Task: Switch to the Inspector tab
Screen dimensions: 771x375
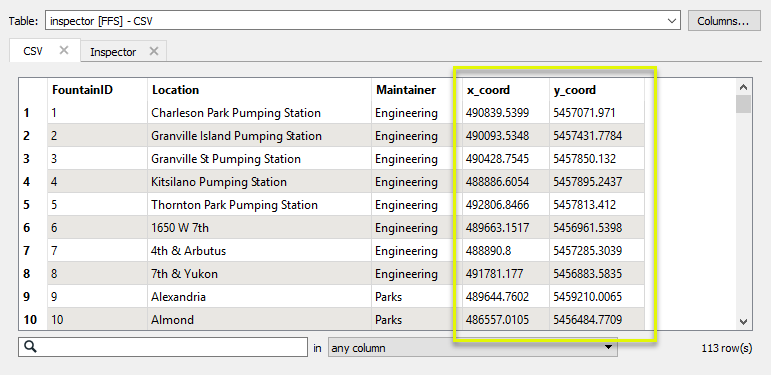Action: (113, 52)
